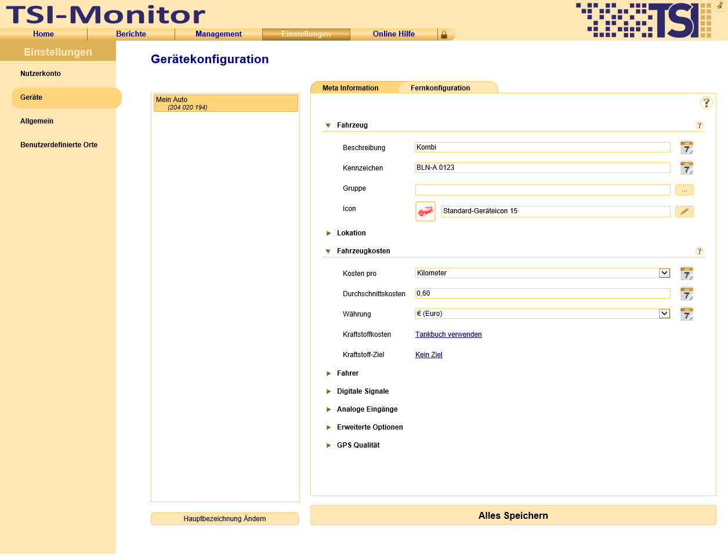
Task: Follow the Tankbuch verwenden link
Action: point(448,334)
